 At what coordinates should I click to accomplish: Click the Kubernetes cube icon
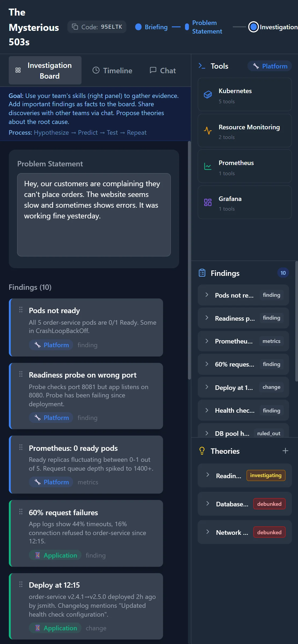pyautogui.click(x=208, y=94)
